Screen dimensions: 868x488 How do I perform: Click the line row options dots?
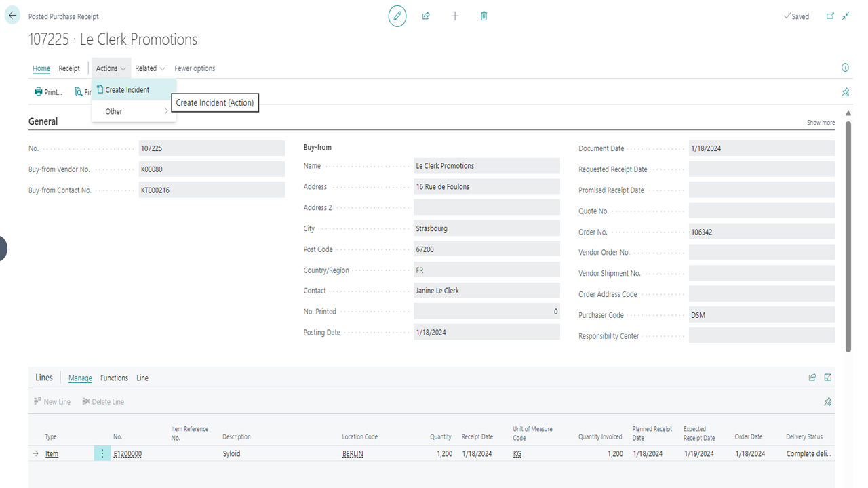pyautogui.click(x=102, y=453)
